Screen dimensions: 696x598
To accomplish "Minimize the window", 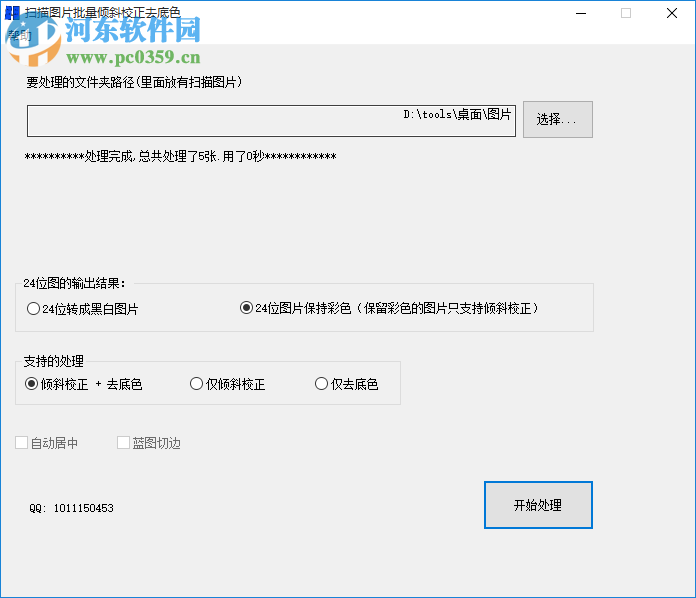I will click(x=581, y=13).
